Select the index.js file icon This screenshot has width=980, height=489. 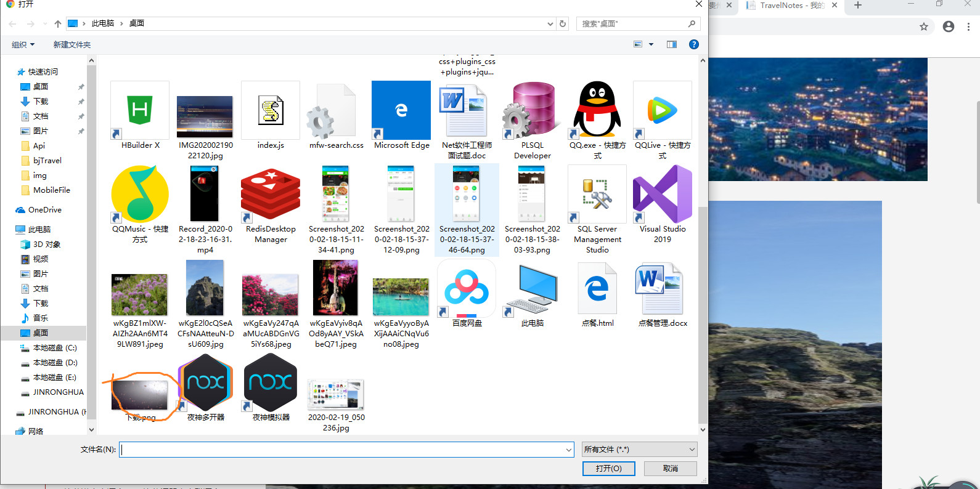click(x=271, y=110)
